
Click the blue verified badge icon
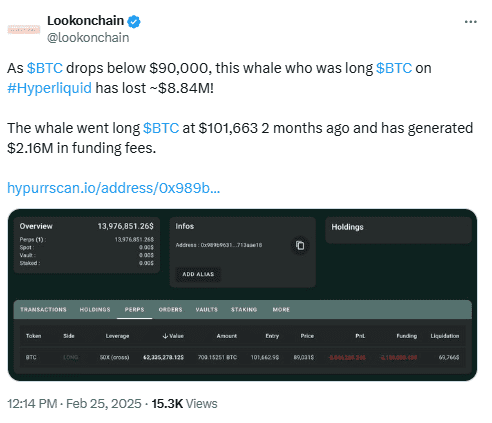(x=134, y=22)
